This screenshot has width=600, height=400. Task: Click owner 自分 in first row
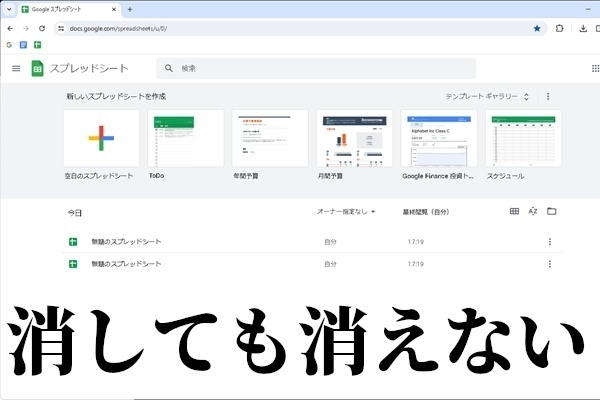(330, 242)
